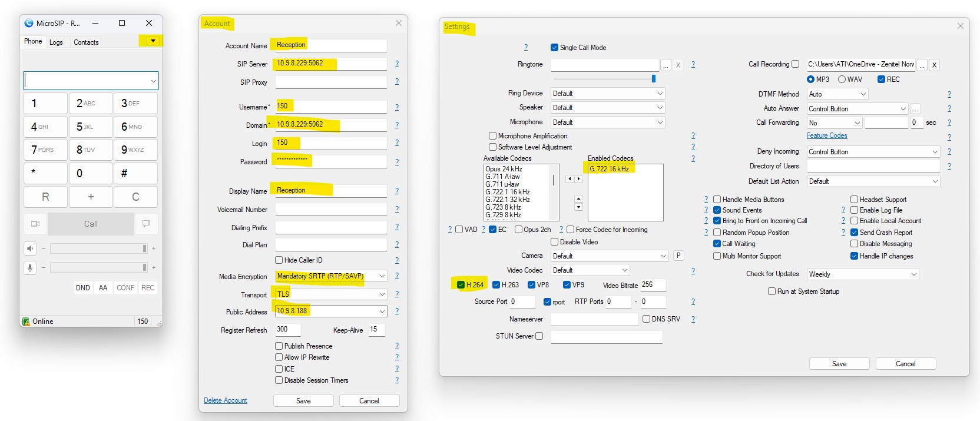Select the WAV recording format option
Viewport: 980px width, 421px height.
coord(842,79)
